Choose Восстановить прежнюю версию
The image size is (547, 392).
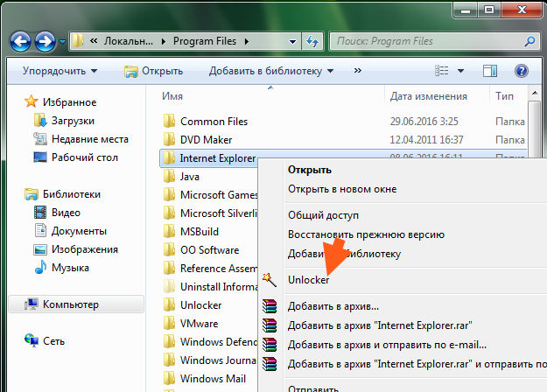(367, 234)
